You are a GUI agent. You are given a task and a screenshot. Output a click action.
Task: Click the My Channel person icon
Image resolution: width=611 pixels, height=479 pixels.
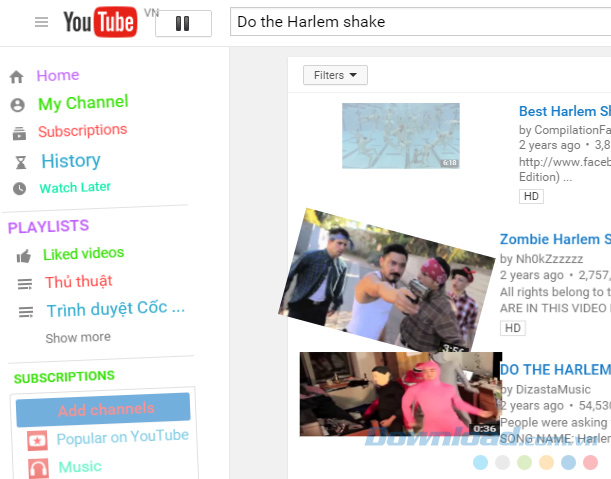coord(18,105)
